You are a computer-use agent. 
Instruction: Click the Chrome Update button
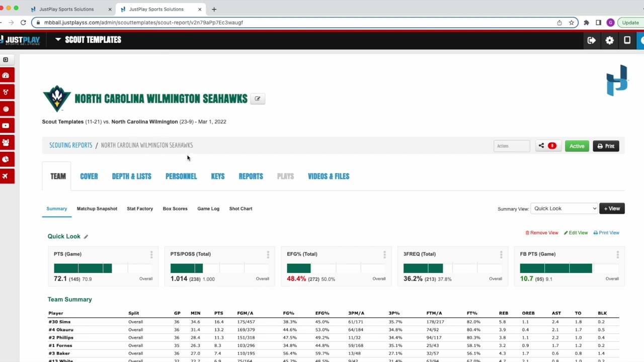[630, 23]
